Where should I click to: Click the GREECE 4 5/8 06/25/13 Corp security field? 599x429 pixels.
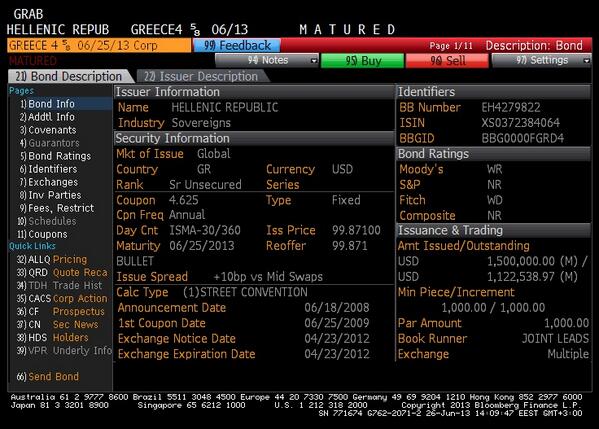pos(99,45)
